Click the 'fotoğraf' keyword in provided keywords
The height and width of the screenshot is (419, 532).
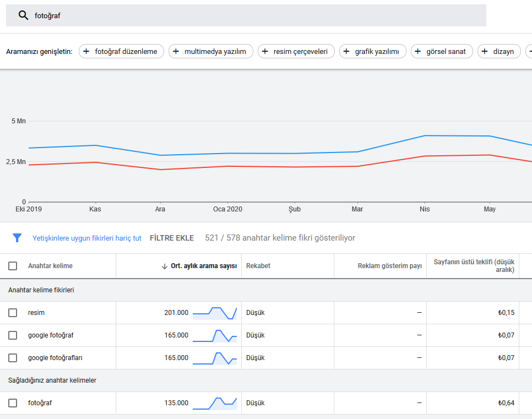[40, 402]
